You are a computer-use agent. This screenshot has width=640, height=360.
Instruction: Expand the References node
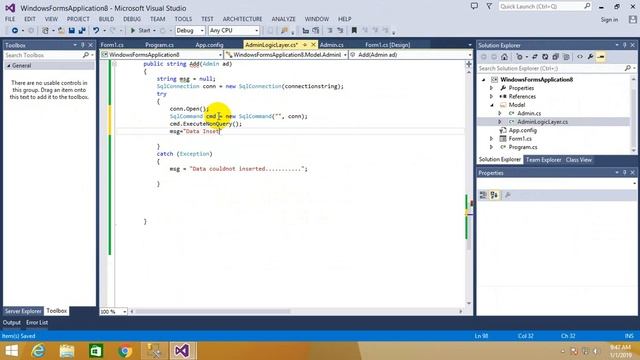click(x=491, y=97)
